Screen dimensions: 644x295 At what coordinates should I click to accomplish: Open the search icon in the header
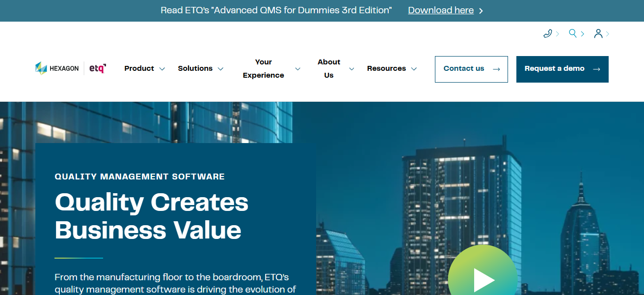(573, 33)
